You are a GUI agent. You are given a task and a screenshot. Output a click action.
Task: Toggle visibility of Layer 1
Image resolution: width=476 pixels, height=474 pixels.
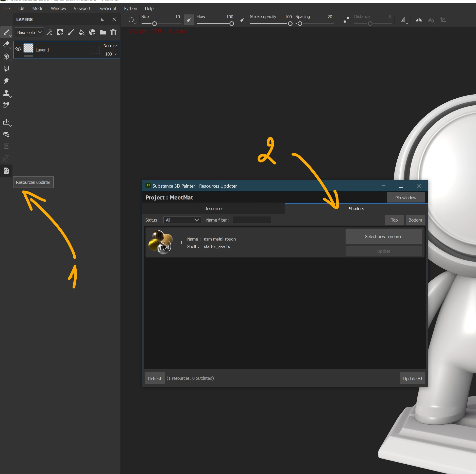18,49
